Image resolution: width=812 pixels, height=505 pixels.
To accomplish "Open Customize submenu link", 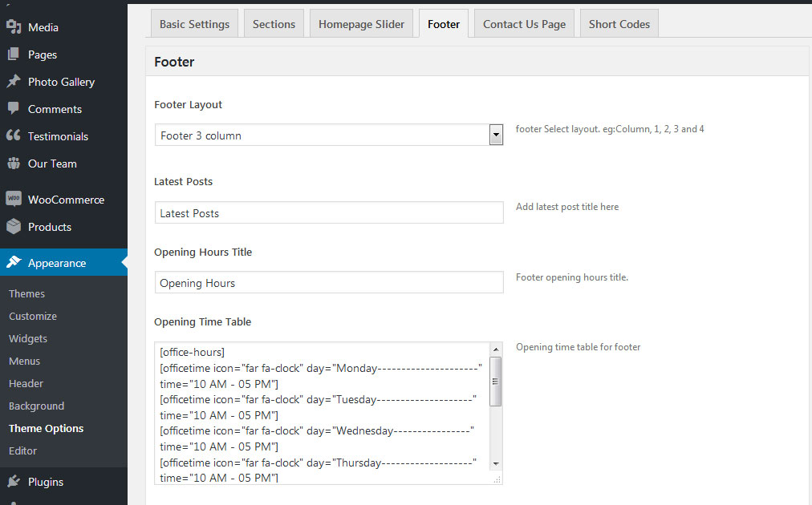I will (33, 316).
